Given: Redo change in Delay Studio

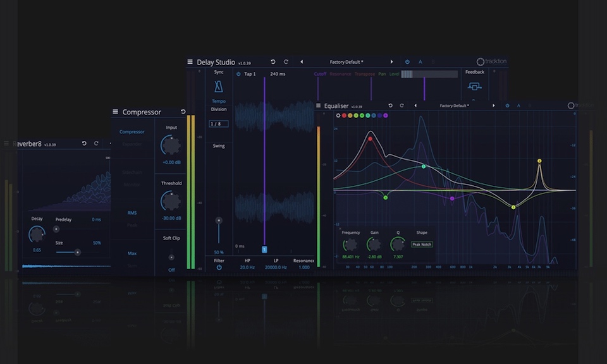Looking at the screenshot, I should point(286,62).
